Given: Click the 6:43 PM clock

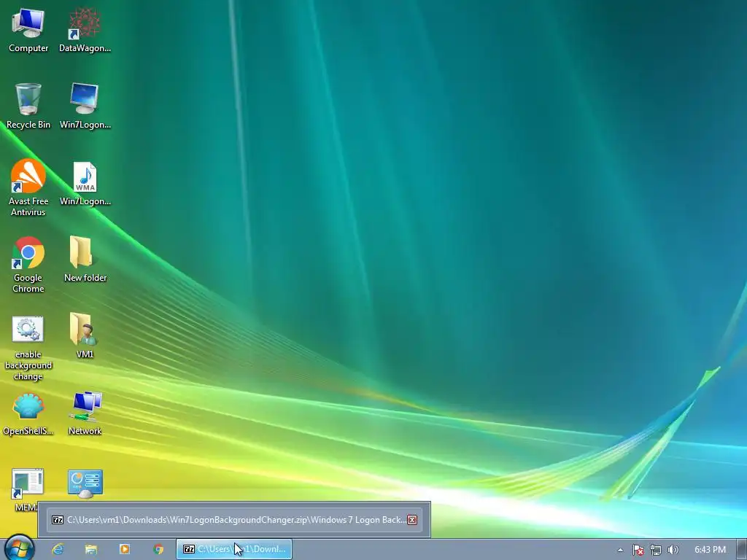Looking at the screenshot, I should coord(710,550).
